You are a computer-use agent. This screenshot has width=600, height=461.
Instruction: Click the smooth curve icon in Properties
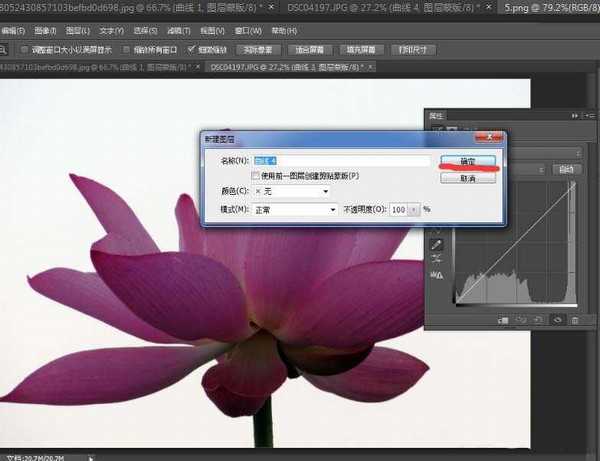[x=437, y=258]
